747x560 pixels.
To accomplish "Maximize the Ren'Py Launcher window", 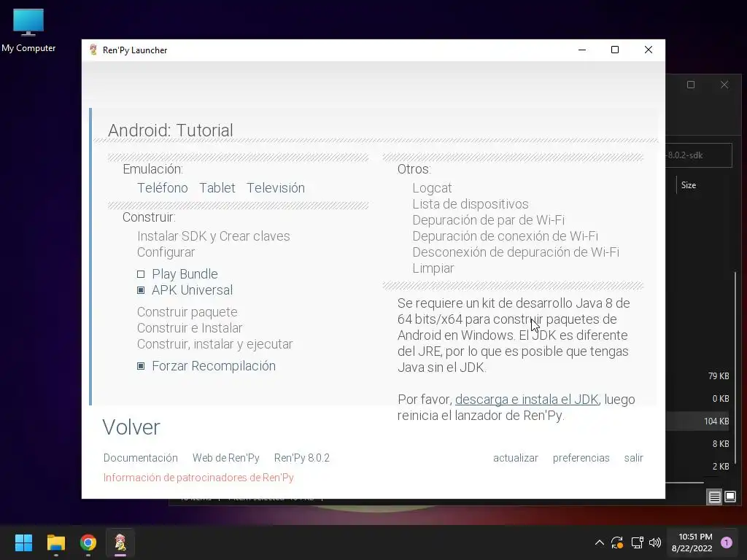I will [x=614, y=50].
